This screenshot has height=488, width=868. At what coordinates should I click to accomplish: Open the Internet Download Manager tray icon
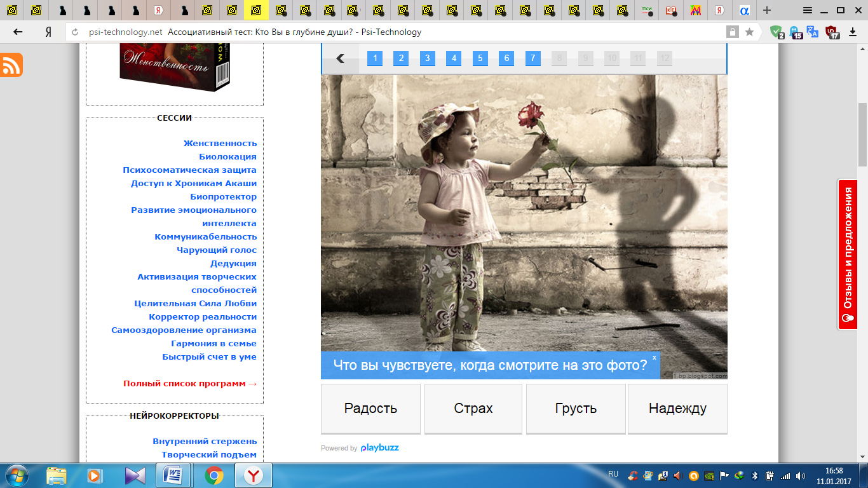[740, 475]
